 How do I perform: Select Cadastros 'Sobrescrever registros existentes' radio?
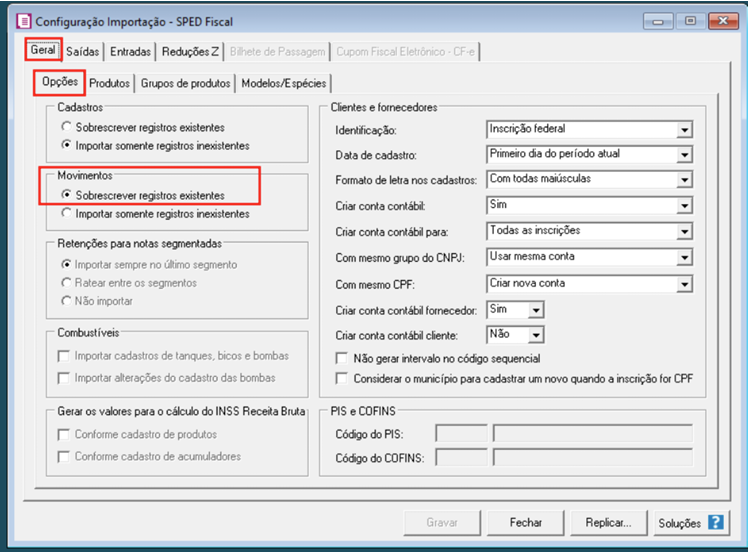click(66, 127)
